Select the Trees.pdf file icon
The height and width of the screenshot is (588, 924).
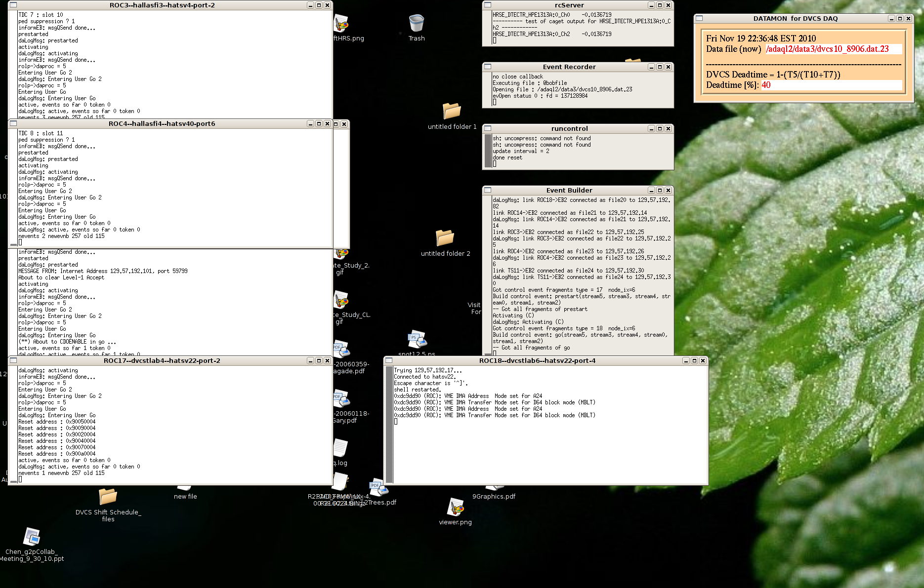(378, 488)
